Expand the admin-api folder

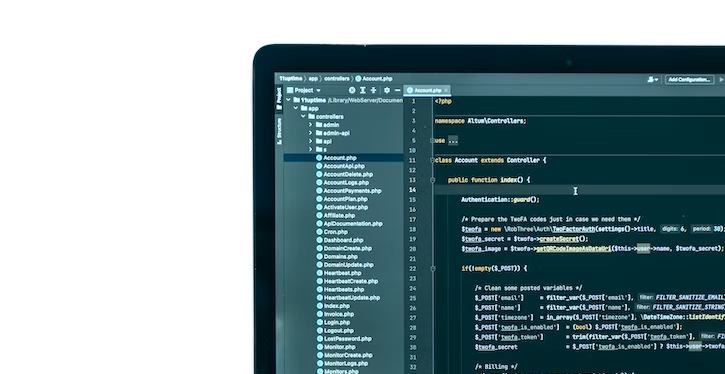coord(311,133)
